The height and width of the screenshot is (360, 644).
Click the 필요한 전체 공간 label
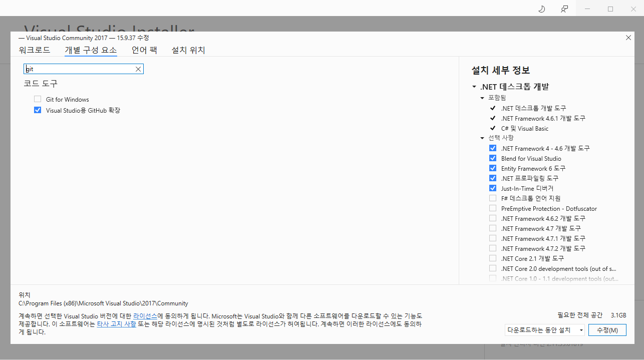pyautogui.click(x=580, y=315)
